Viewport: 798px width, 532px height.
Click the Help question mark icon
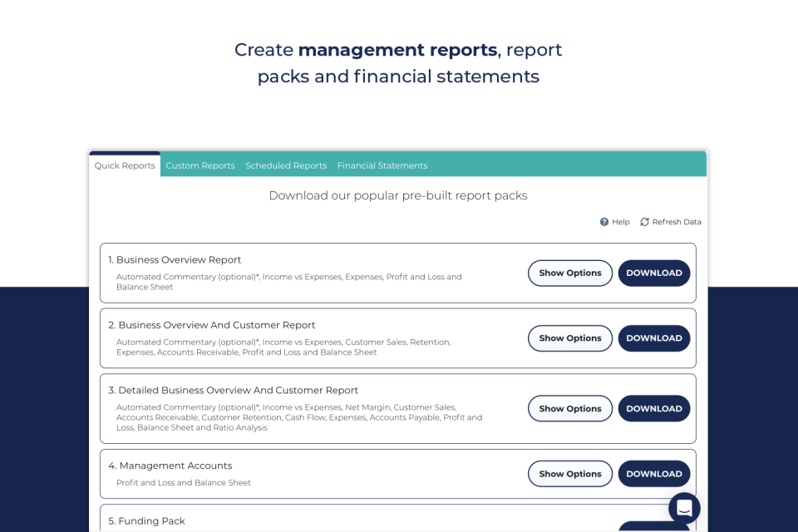tap(604, 222)
